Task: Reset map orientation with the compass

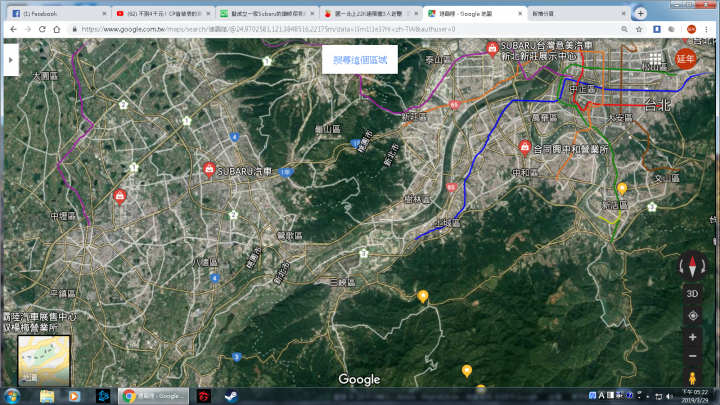Action: [x=692, y=265]
